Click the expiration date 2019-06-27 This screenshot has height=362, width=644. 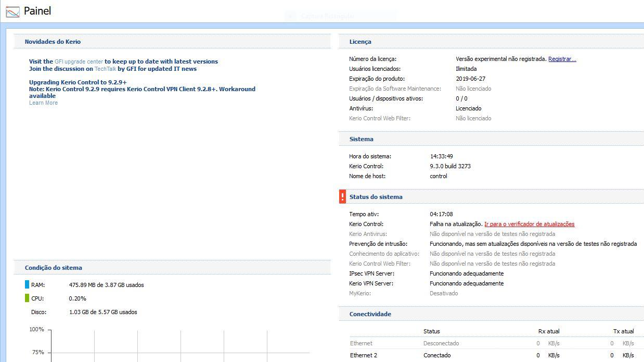point(470,79)
